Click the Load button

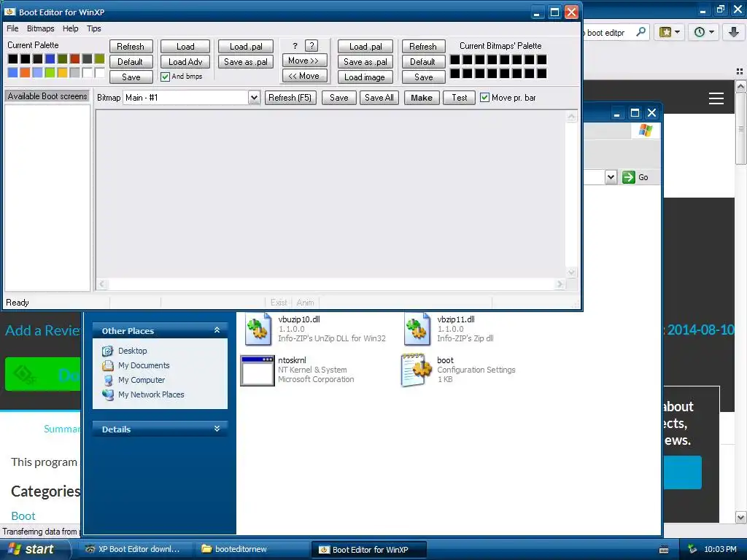pos(185,46)
